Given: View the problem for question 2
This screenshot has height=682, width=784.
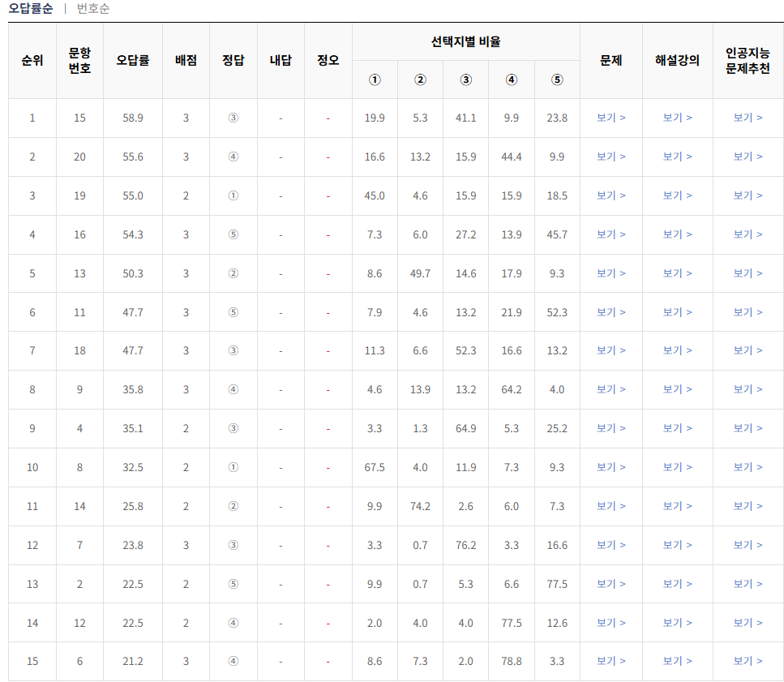Looking at the screenshot, I should [x=610, y=584].
